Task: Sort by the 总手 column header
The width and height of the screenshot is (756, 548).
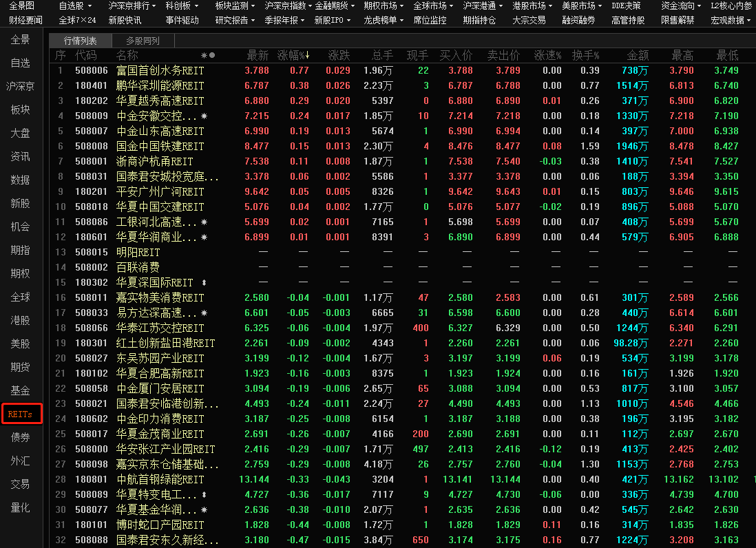Action: [x=383, y=56]
